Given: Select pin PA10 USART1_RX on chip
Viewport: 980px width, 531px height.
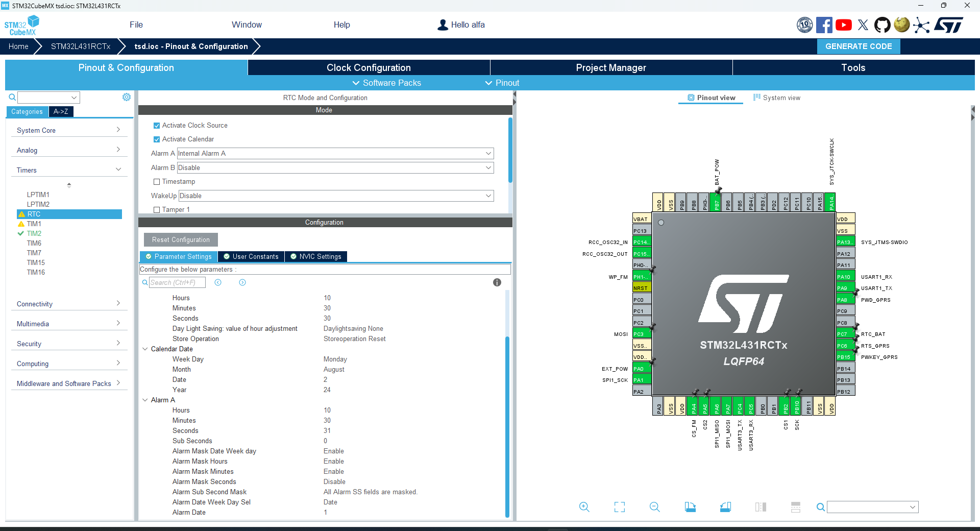Looking at the screenshot, I should 845,277.
